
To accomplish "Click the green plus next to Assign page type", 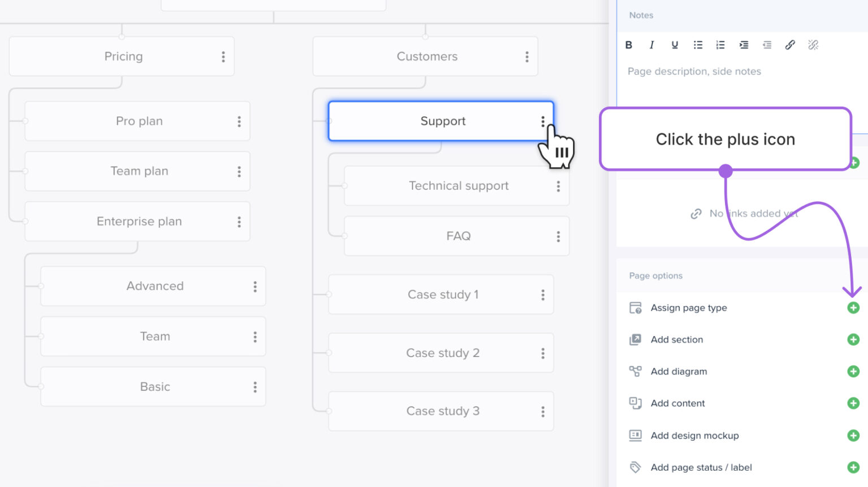I will (x=853, y=307).
